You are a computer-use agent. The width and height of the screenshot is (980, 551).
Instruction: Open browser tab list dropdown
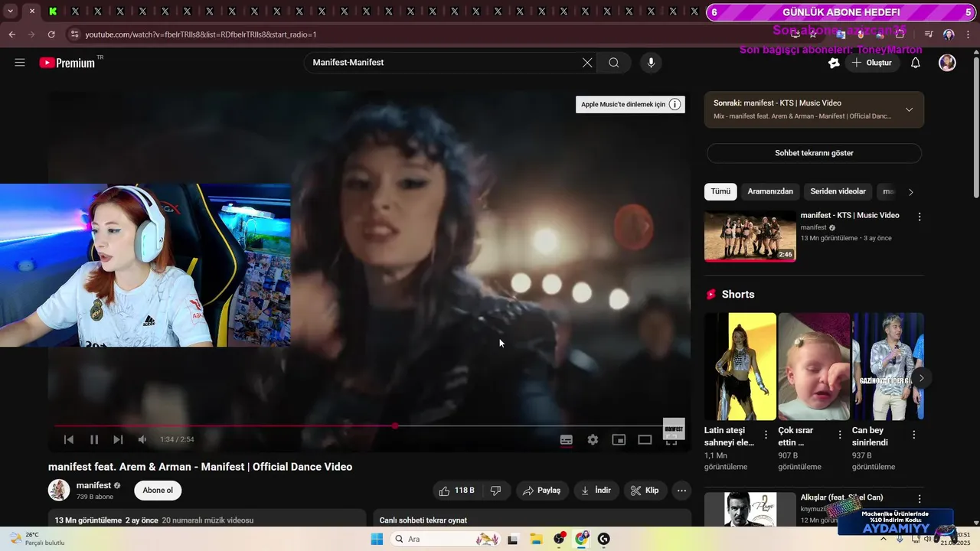point(10,11)
